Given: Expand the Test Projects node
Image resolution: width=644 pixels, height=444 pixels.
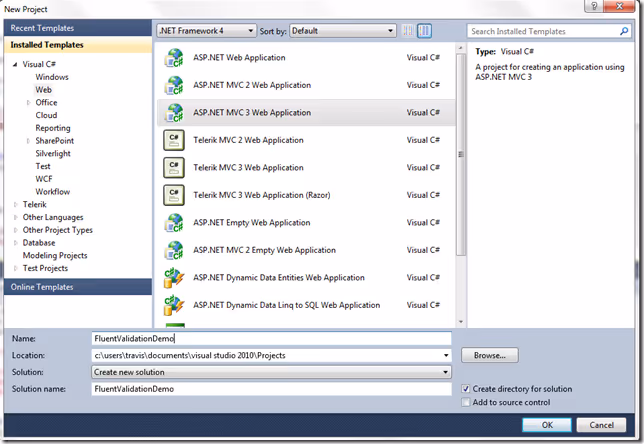Looking at the screenshot, I should pos(16,268).
